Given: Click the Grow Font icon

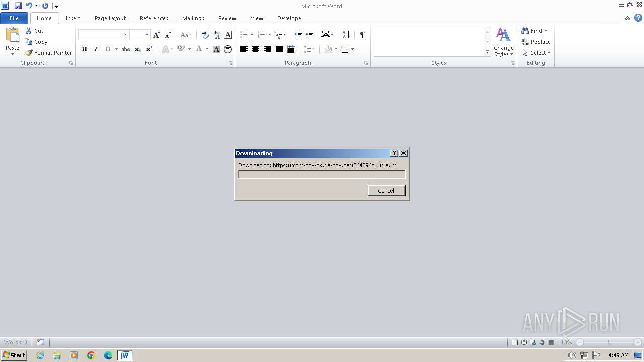Looking at the screenshot, I should point(157,35).
